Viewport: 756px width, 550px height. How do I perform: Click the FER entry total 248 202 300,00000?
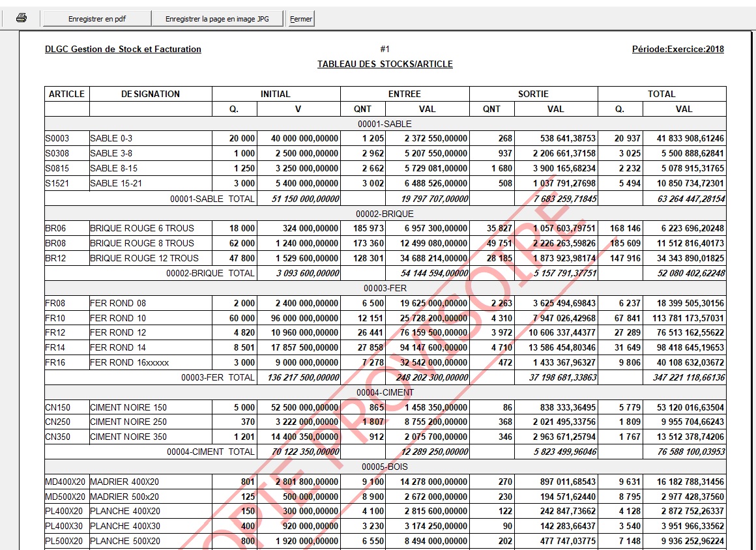432,377
